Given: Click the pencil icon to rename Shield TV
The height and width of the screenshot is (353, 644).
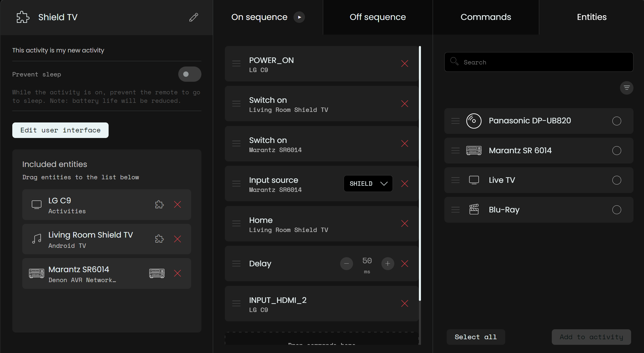Looking at the screenshot, I should point(194,17).
